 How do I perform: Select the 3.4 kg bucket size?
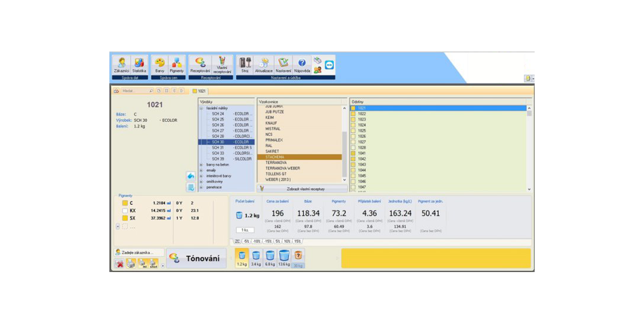click(256, 257)
